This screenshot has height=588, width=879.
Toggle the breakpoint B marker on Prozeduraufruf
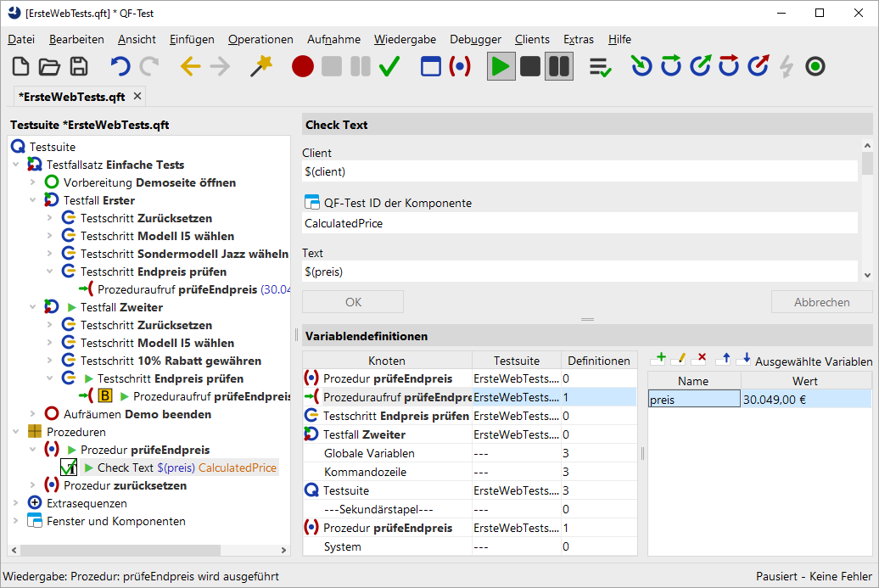(105, 396)
